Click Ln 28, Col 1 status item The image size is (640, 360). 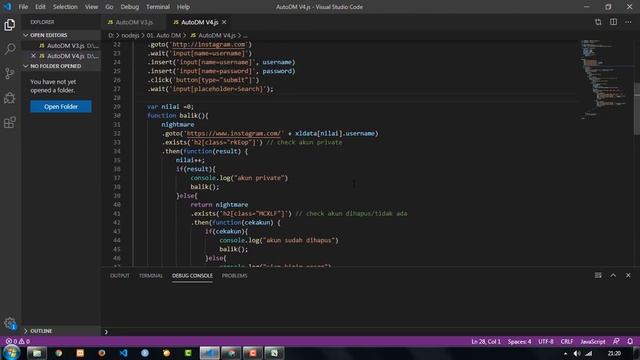[486, 341]
